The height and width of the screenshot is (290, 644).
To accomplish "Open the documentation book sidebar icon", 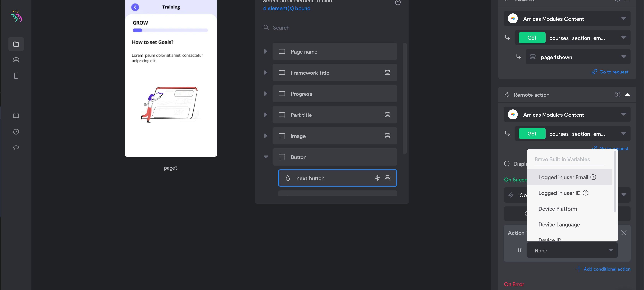I will [x=16, y=116].
